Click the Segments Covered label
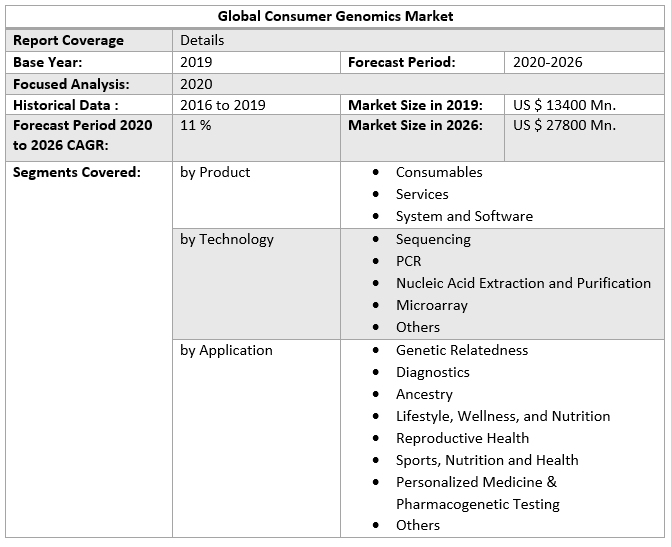The image size is (671, 547). coord(77,172)
